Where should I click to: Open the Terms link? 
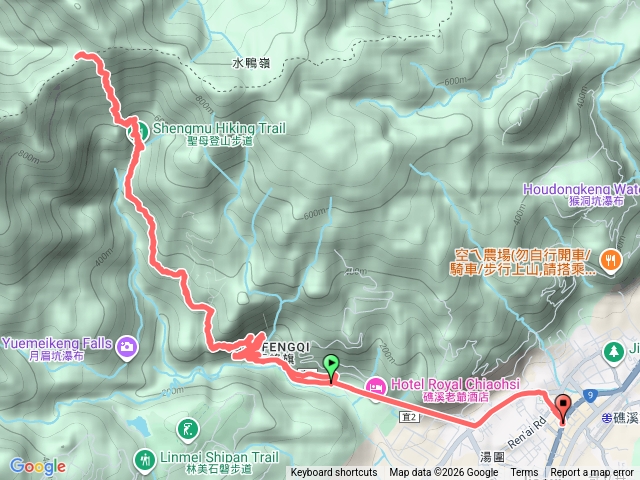tap(524, 473)
